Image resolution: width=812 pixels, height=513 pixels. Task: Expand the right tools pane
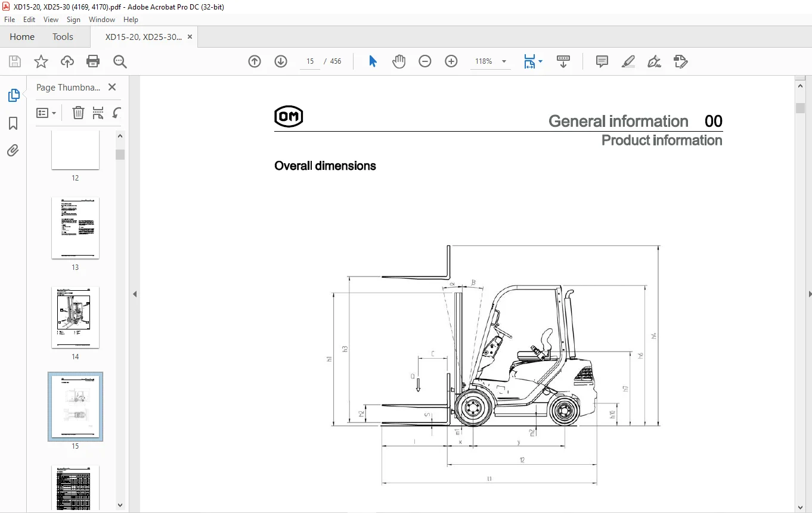coord(809,294)
